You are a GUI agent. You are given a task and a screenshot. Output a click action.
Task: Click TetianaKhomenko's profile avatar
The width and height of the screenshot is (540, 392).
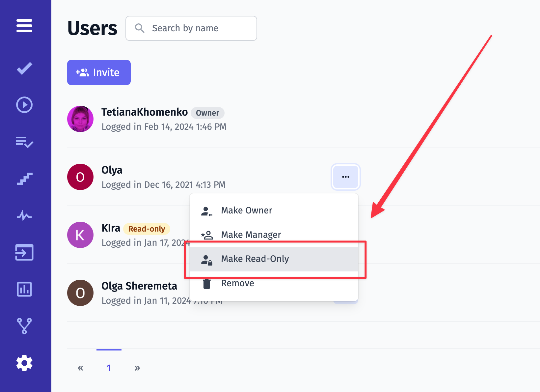click(x=80, y=119)
